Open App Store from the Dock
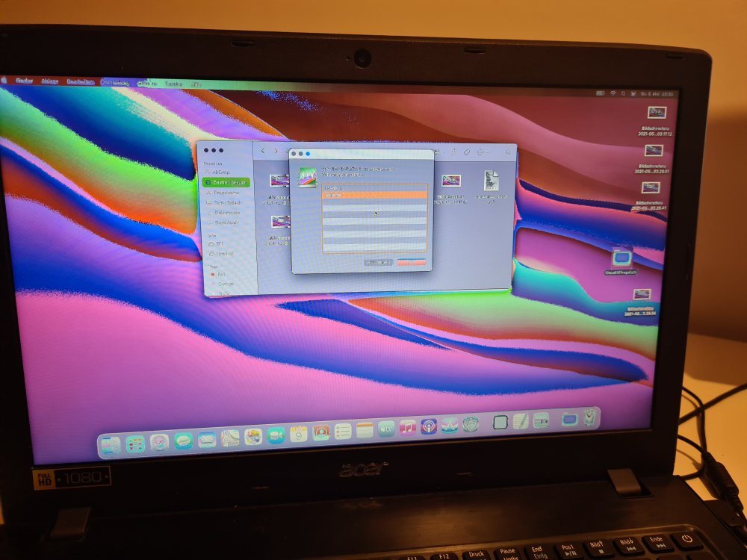This screenshot has width=747, height=560. (x=449, y=425)
